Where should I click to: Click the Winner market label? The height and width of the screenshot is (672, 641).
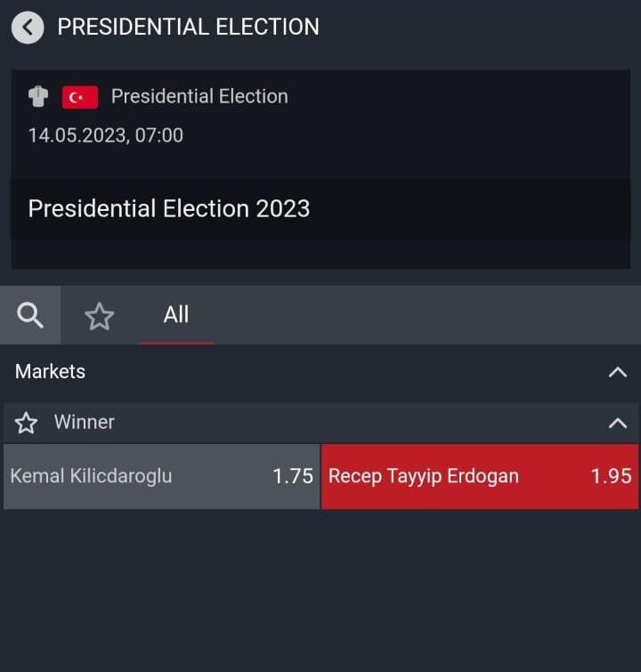click(x=85, y=422)
